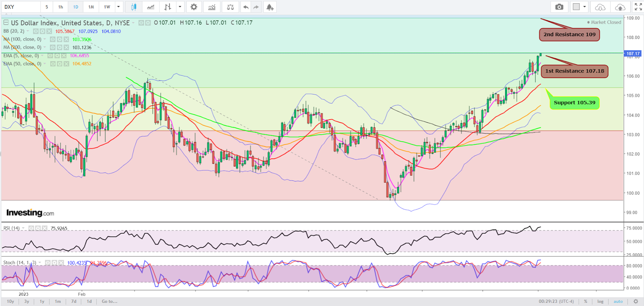Zoom to 1y range

tap(42, 301)
